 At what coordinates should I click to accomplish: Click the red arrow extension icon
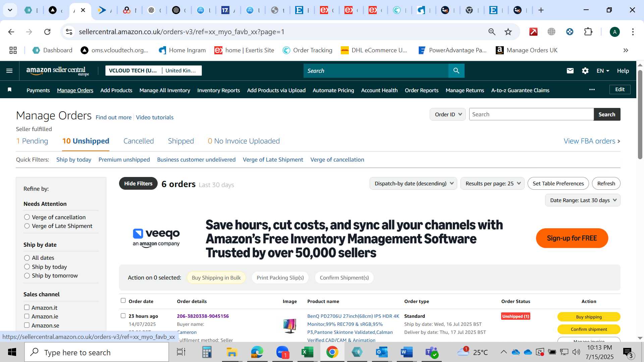[533, 32]
